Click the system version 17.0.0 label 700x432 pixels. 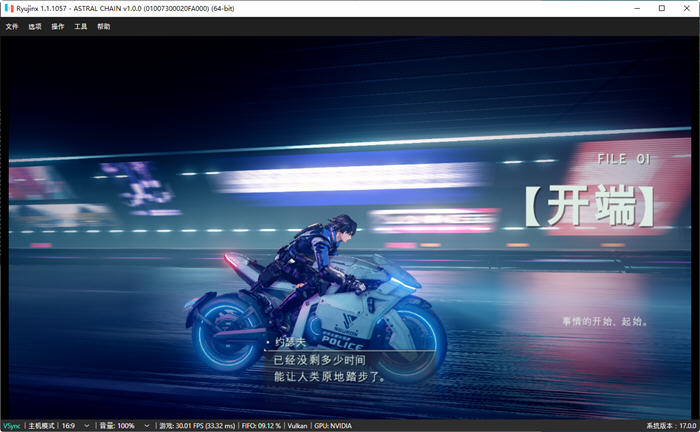tap(671, 426)
